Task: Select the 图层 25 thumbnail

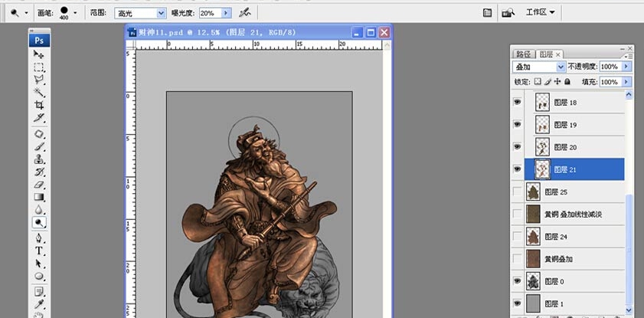Action: 533,192
